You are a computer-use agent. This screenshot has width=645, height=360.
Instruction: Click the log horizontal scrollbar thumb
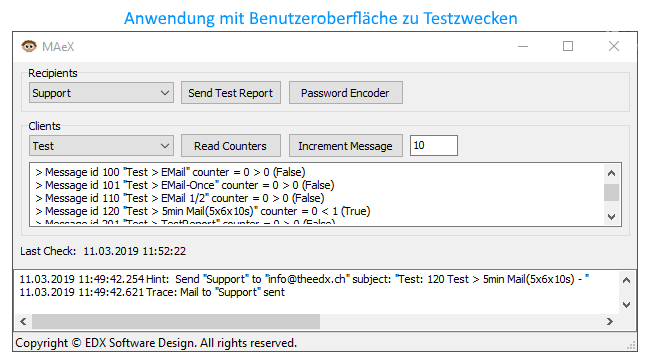tap(176, 321)
